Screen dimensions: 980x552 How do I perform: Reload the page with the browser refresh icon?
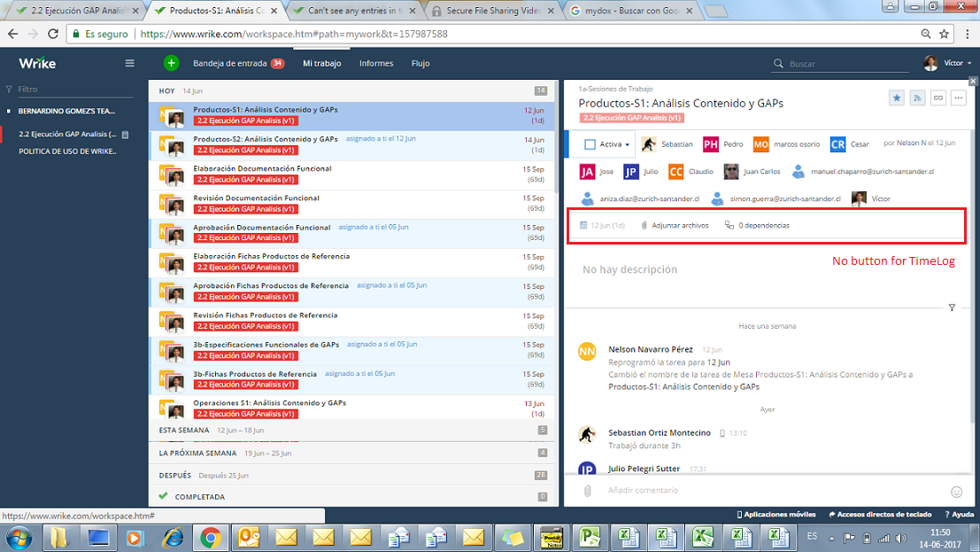[53, 34]
